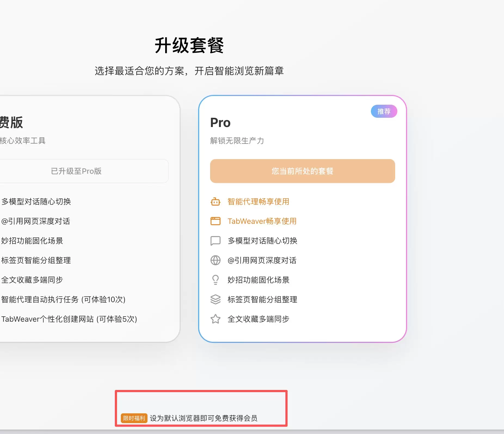Click the 解锁无限生产力 subtitle text
The width and height of the screenshot is (504, 434).
coord(236,141)
